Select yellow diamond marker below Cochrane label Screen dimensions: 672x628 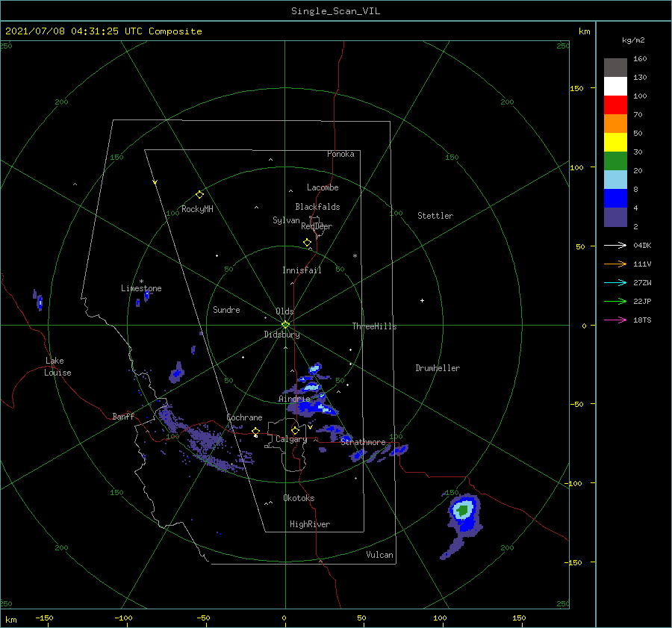click(x=256, y=431)
